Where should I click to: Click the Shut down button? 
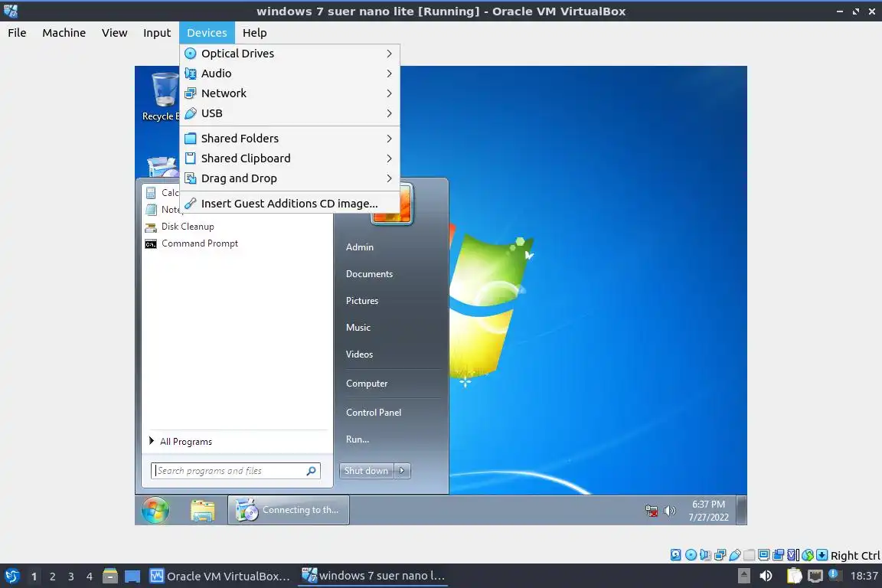(367, 470)
